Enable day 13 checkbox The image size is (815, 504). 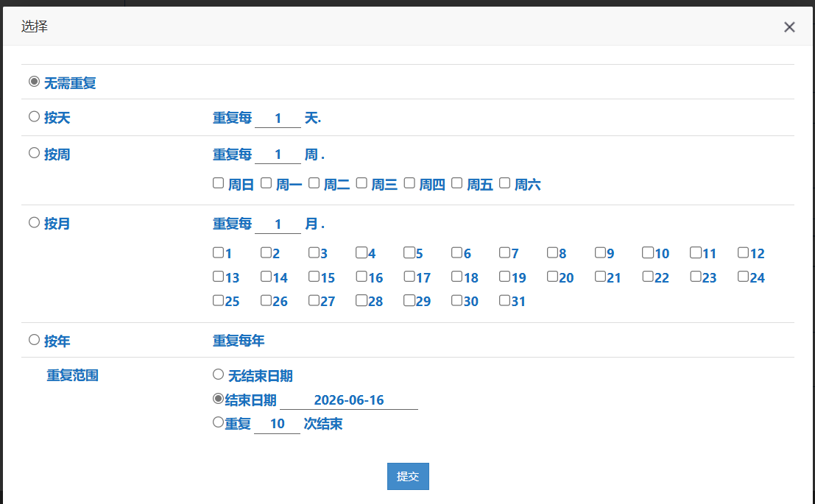pyautogui.click(x=219, y=277)
